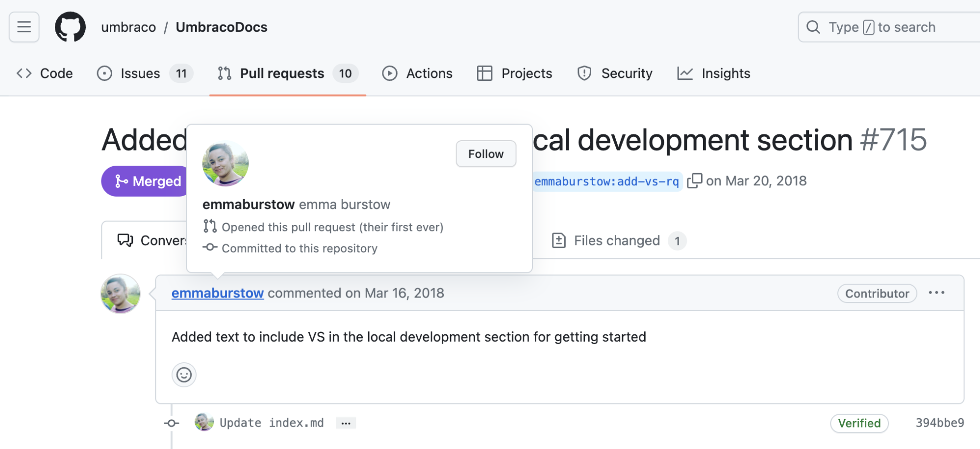980x449 pixels.
Task: Open the Update index.md commit
Action: click(272, 423)
